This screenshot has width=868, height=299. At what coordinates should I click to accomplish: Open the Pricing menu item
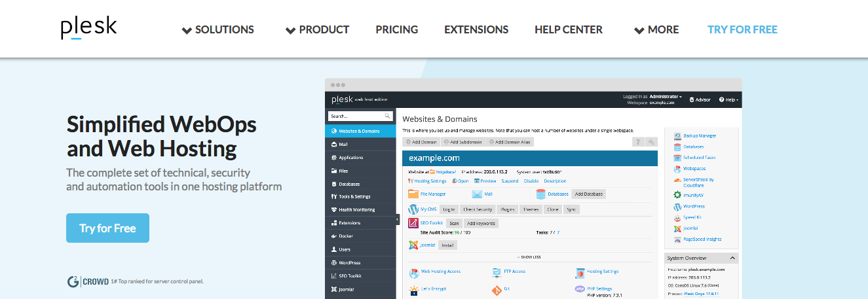pyautogui.click(x=397, y=29)
